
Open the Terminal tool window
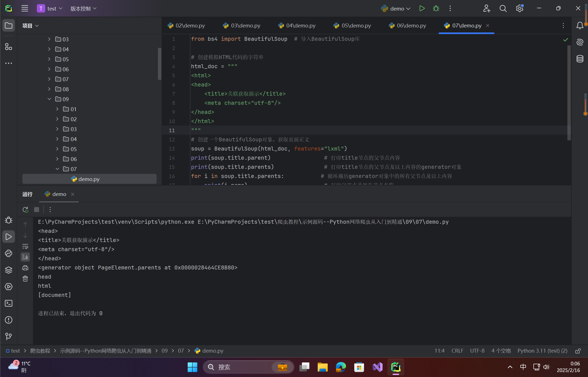9,303
